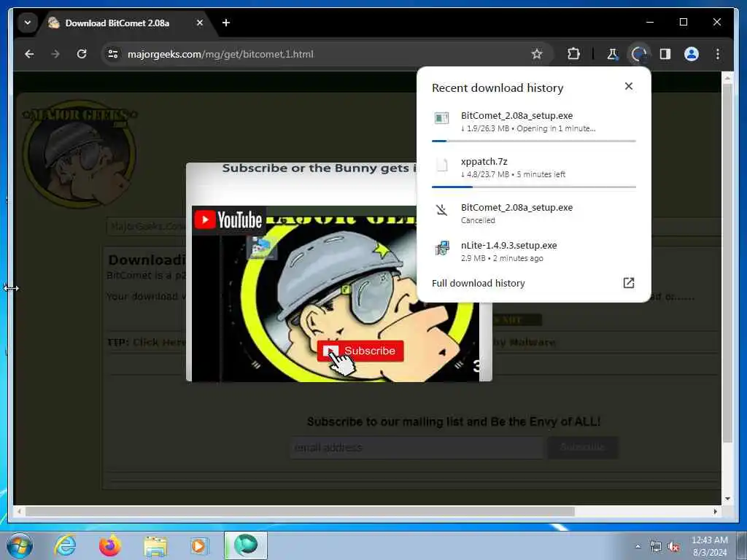
Task: Open a new tab with plus button
Action: point(226,23)
